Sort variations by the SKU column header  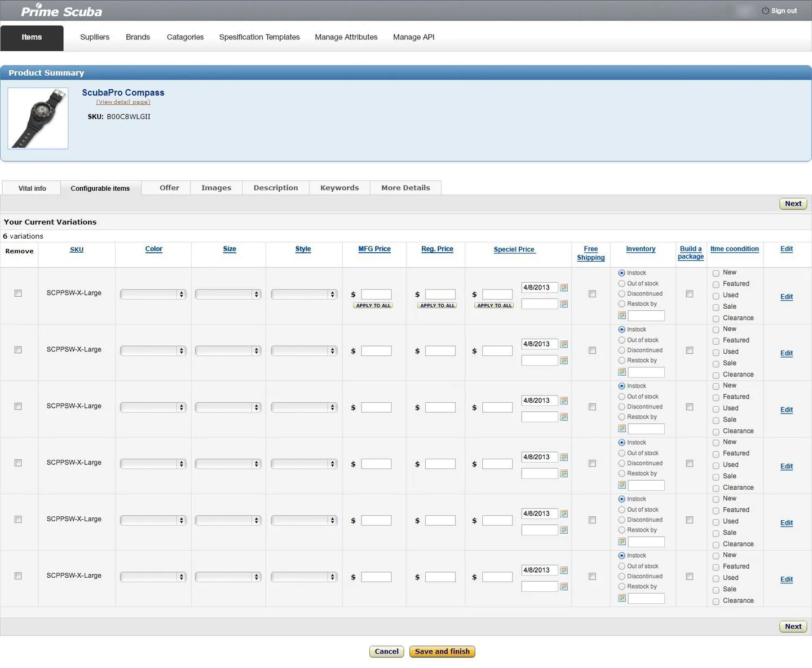(x=77, y=249)
